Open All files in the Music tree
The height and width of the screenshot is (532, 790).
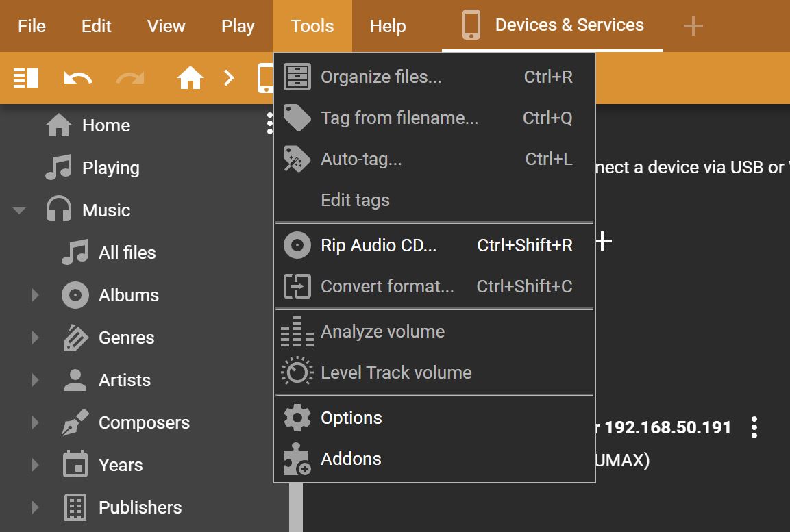click(x=127, y=253)
